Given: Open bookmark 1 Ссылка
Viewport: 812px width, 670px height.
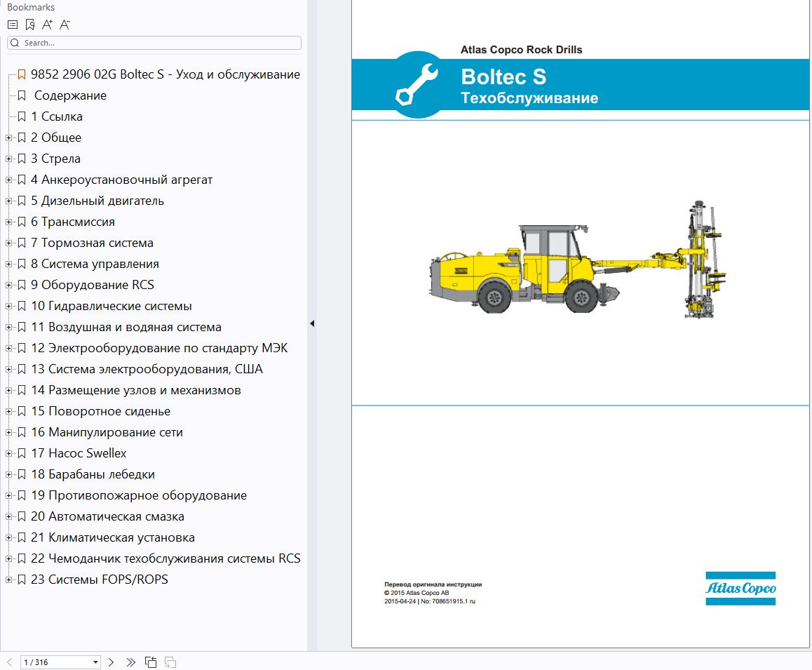Looking at the screenshot, I should 56,116.
